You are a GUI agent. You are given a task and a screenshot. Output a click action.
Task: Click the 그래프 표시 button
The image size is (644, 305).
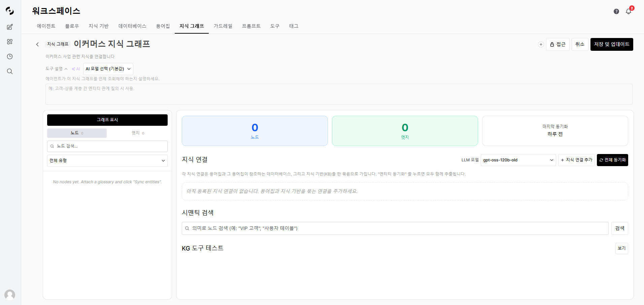(107, 120)
